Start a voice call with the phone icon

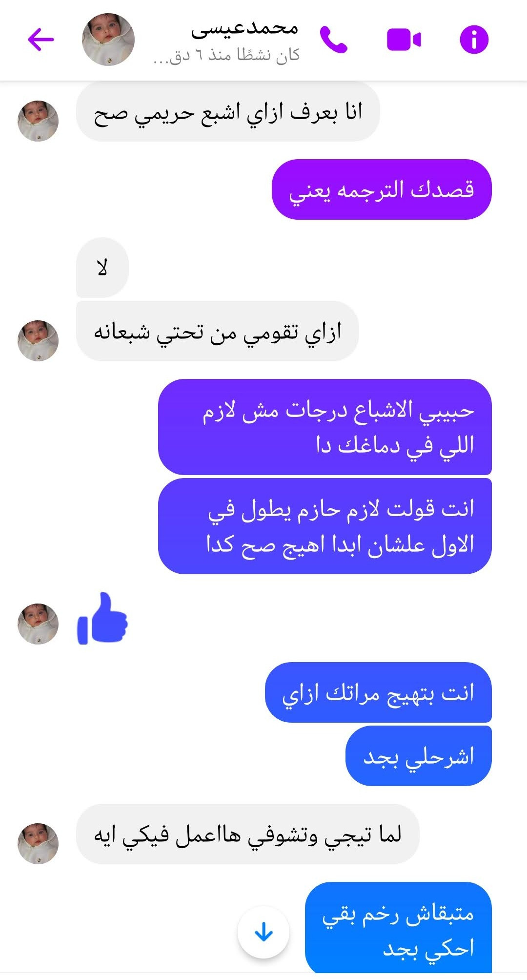tap(334, 40)
